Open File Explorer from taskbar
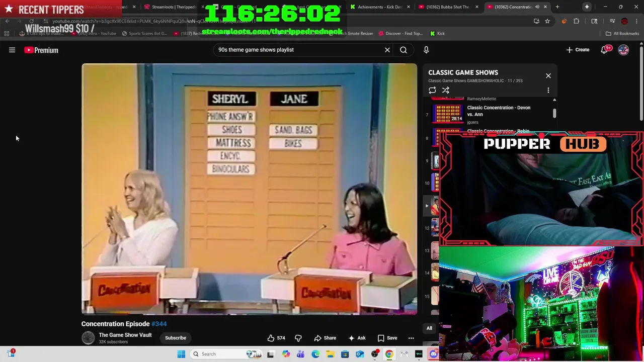 click(x=330, y=354)
